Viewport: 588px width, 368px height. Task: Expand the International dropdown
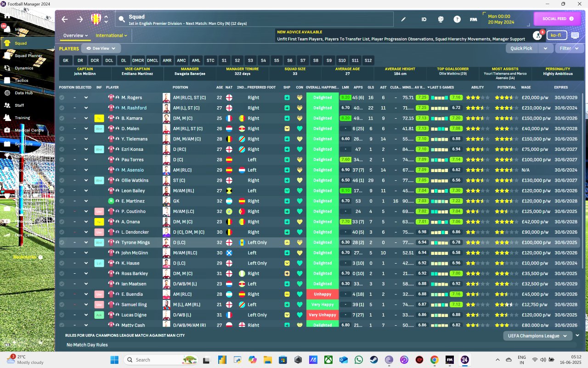click(x=112, y=35)
